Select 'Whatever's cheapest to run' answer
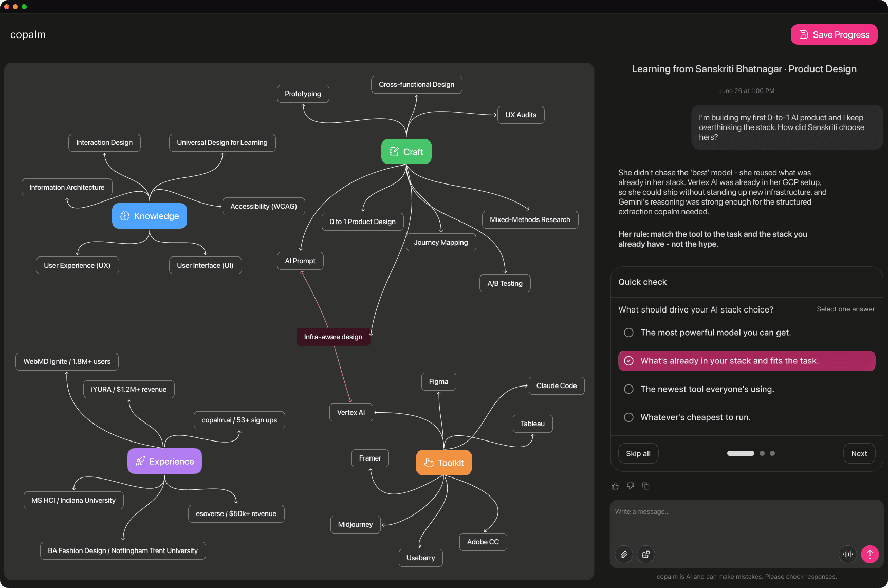Viewport: 888px width, 588px height. tap(747, 417)
